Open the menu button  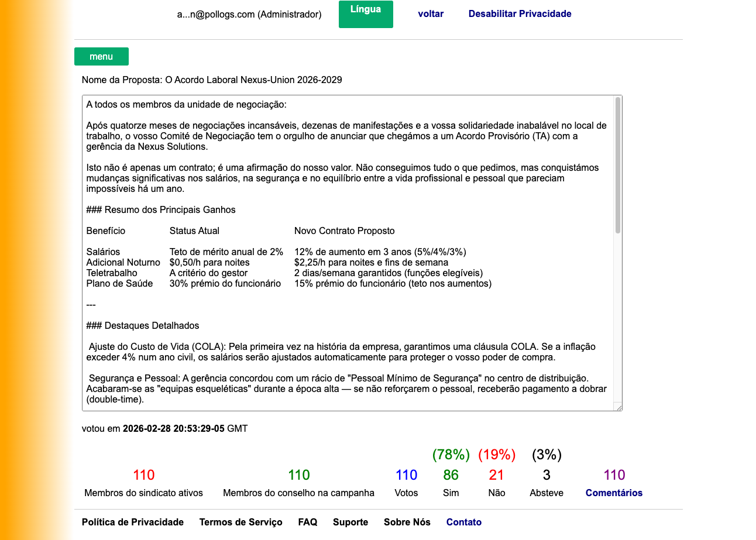pos(101,56)
